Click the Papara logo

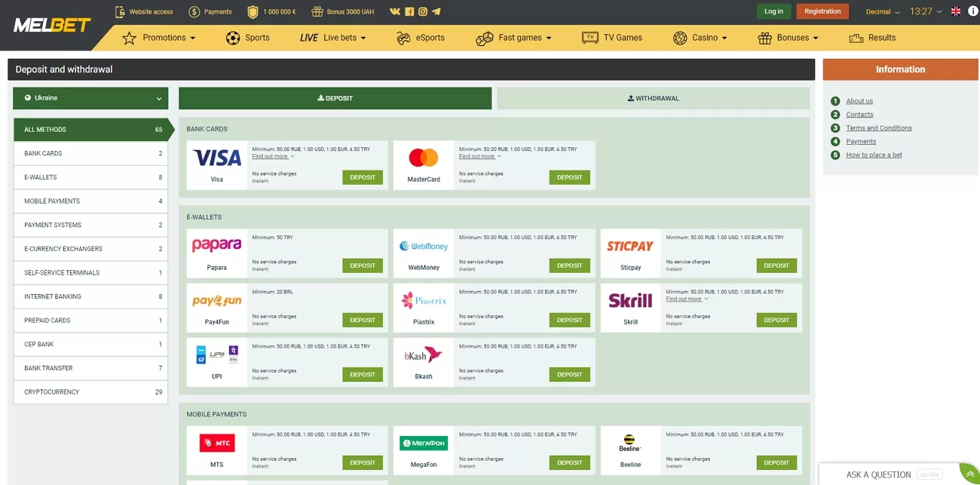point(217,245)
